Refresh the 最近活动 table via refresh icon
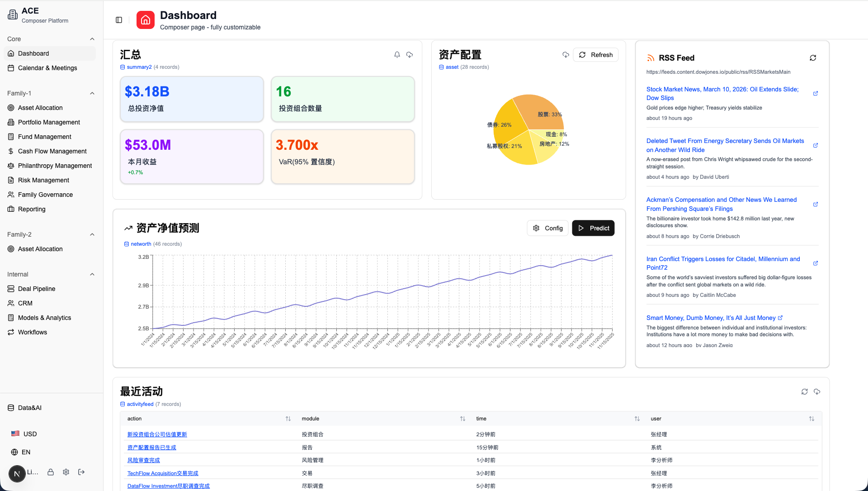The image size is (868, 491). (804, 391)
